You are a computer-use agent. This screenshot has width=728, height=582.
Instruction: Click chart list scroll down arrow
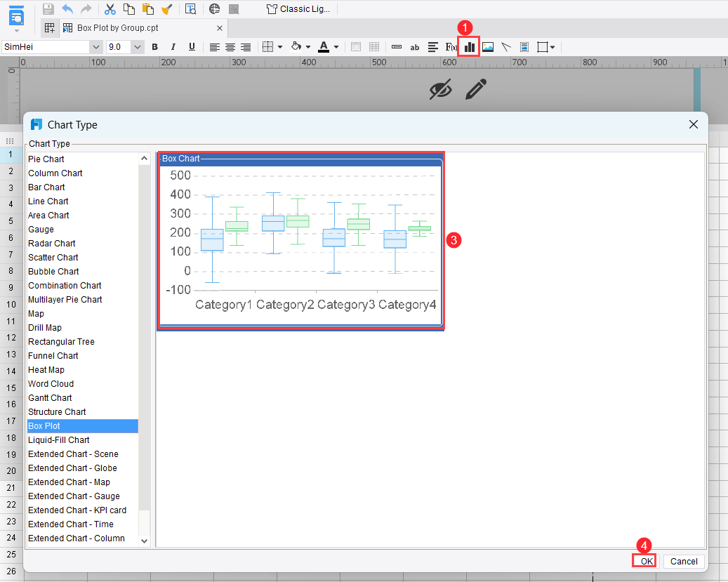[x=145, y=541]
